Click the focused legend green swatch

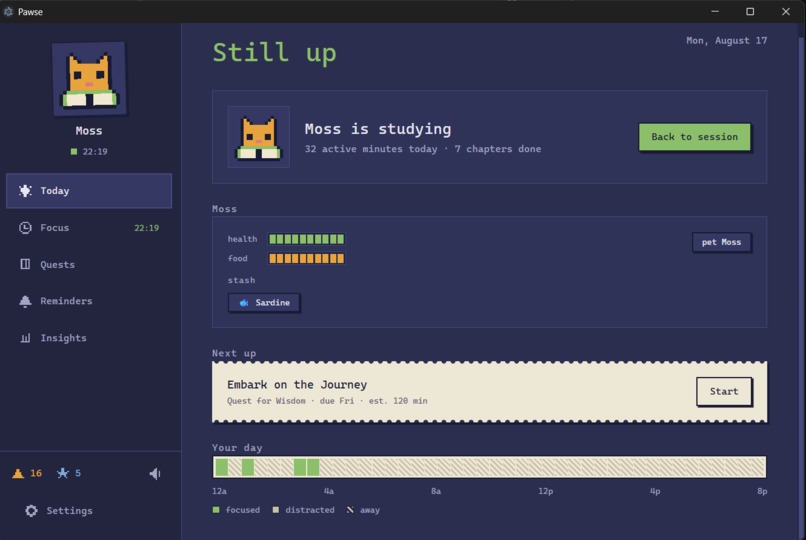[216, 510]
